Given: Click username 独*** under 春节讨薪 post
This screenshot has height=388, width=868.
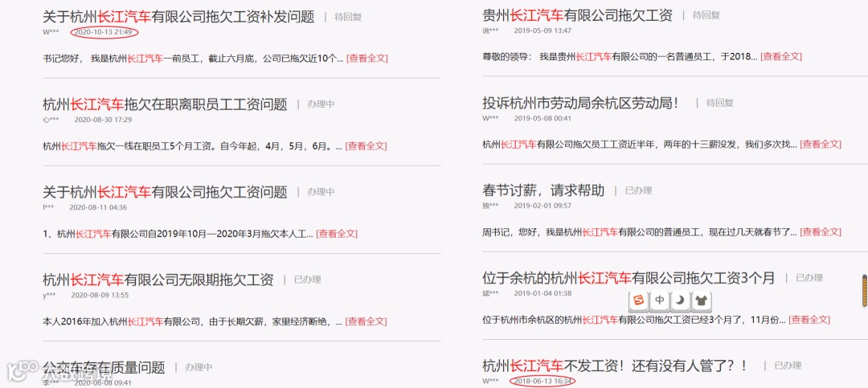Looking at the screenshot, I should coord(490,206).
